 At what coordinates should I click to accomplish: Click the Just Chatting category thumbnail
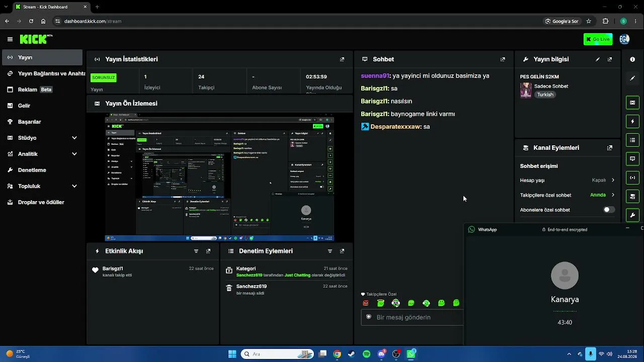[x=526, y=90]
